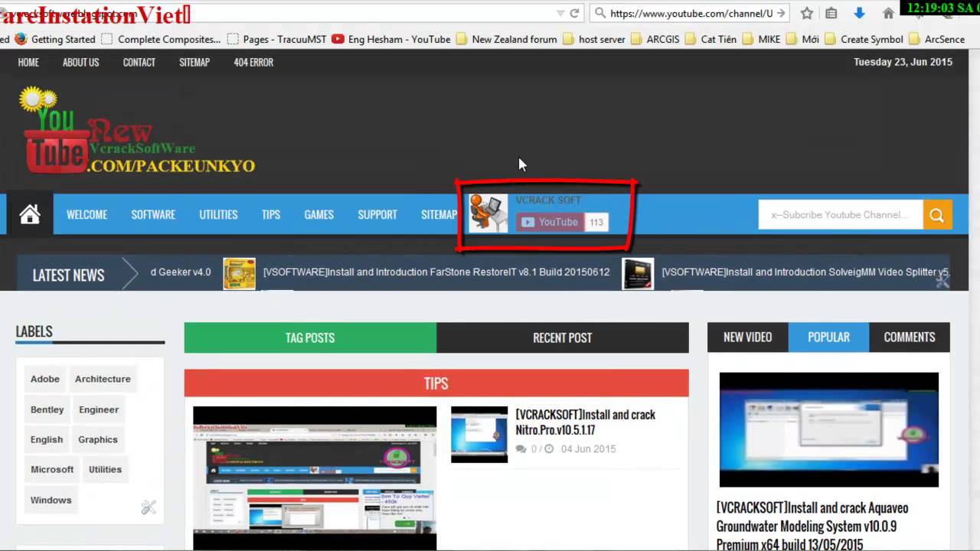Image resolution: width=980 pixels, height=551 pixels.
Task: Open TIPS in the blue navbar
Action: pyautogui.click(x=271, y=215)
